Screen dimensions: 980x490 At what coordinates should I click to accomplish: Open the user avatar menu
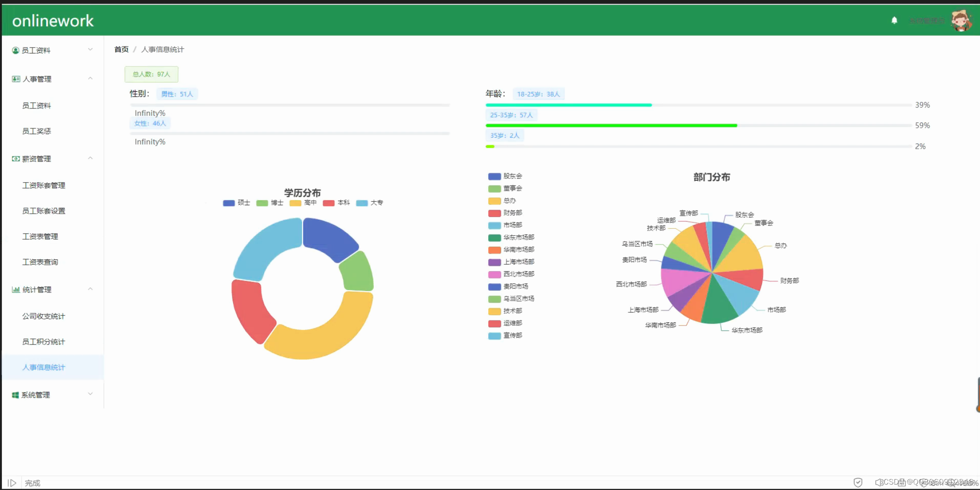(961, 20)
